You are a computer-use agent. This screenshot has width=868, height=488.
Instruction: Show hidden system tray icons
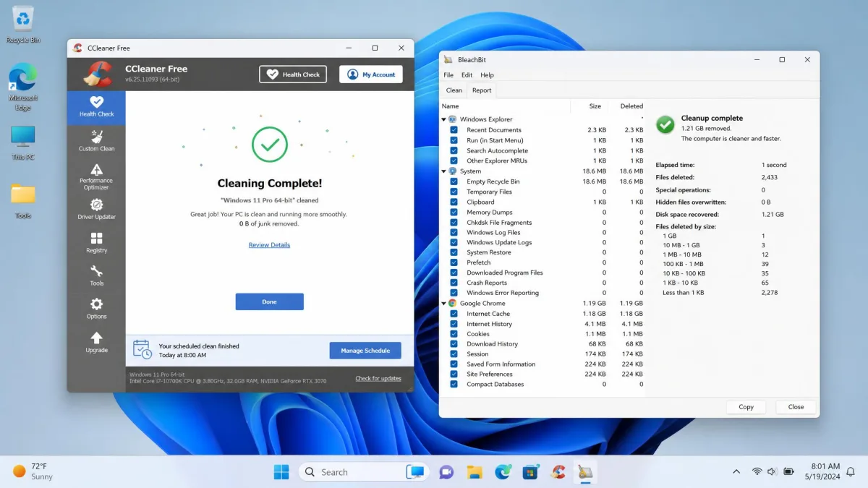point(736,471)
